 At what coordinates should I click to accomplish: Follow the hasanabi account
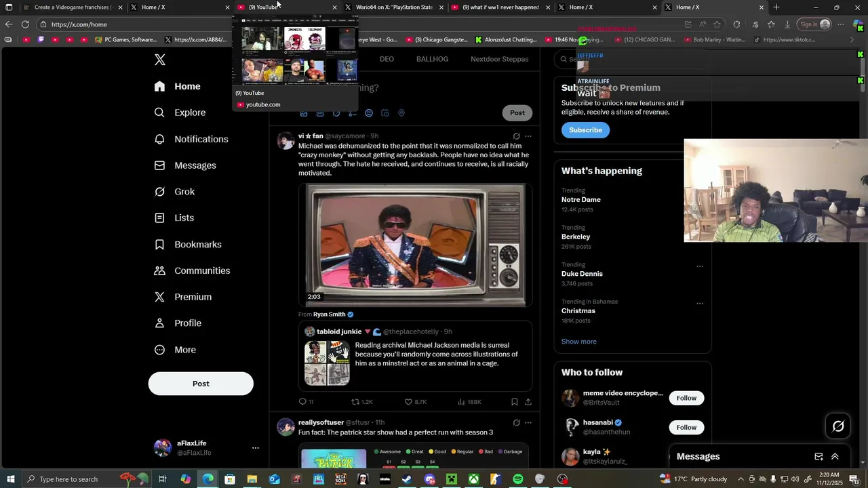(x=686, y=427)
